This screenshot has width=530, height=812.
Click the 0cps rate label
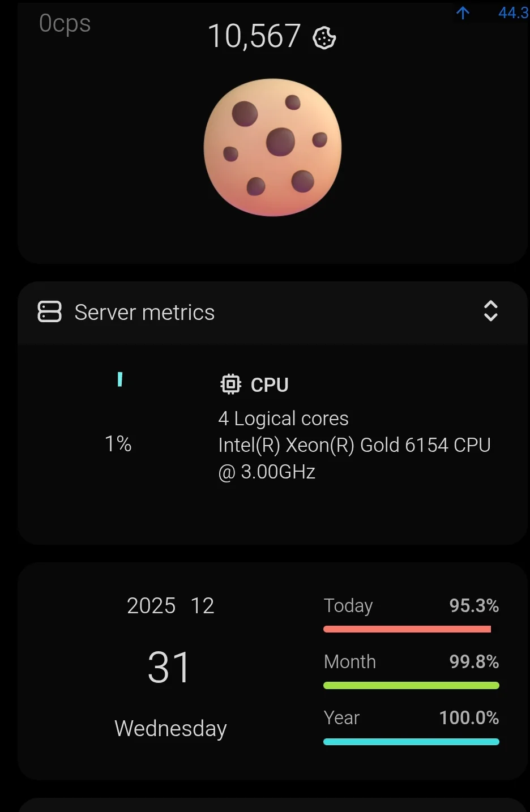pyautogui.click(x=65, y=23)
